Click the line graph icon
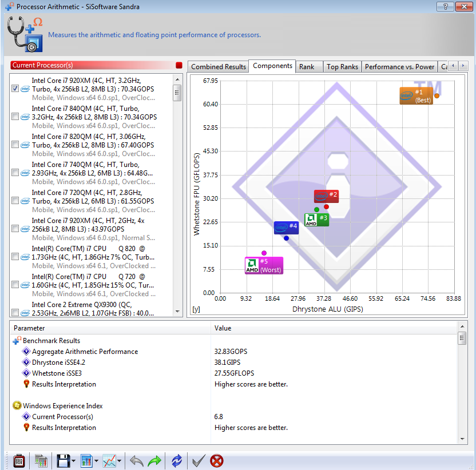 click(109, 461)
